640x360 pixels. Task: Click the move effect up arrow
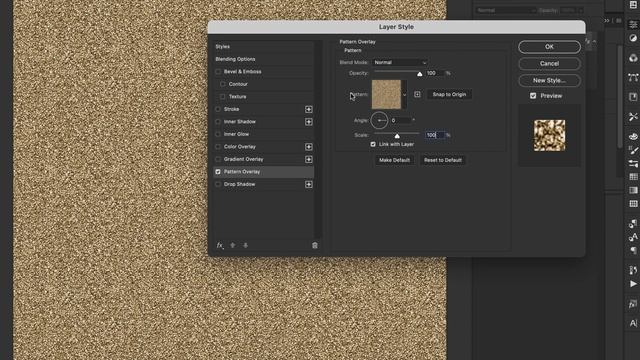[x=233, y=245]
